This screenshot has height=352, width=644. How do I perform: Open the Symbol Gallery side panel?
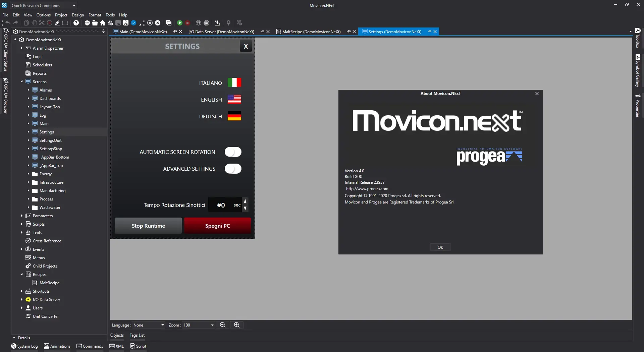point(638,71)
